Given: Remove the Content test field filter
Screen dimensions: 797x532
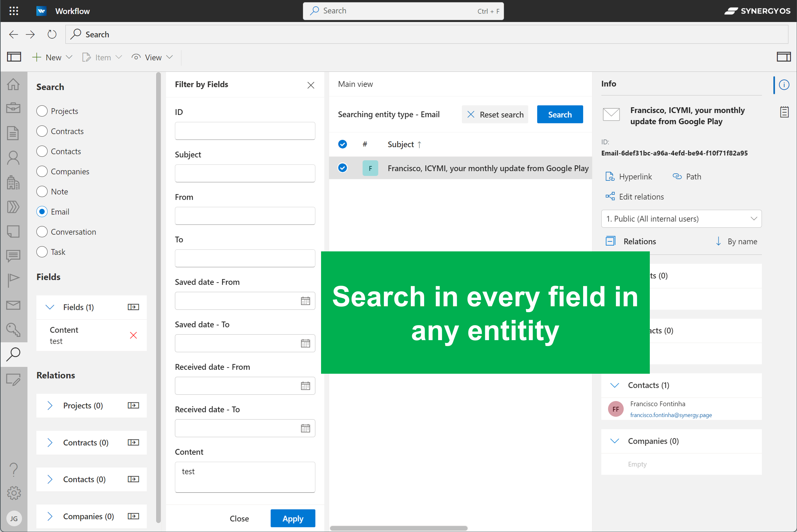Looking at the screenshot, I should tap(133, 335).
